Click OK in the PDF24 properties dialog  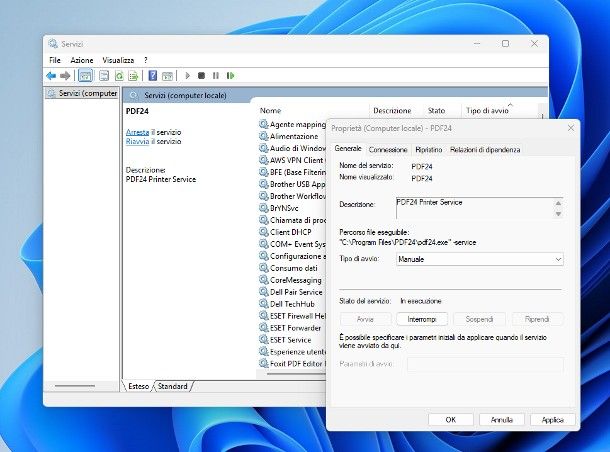(x=450, y=420)
